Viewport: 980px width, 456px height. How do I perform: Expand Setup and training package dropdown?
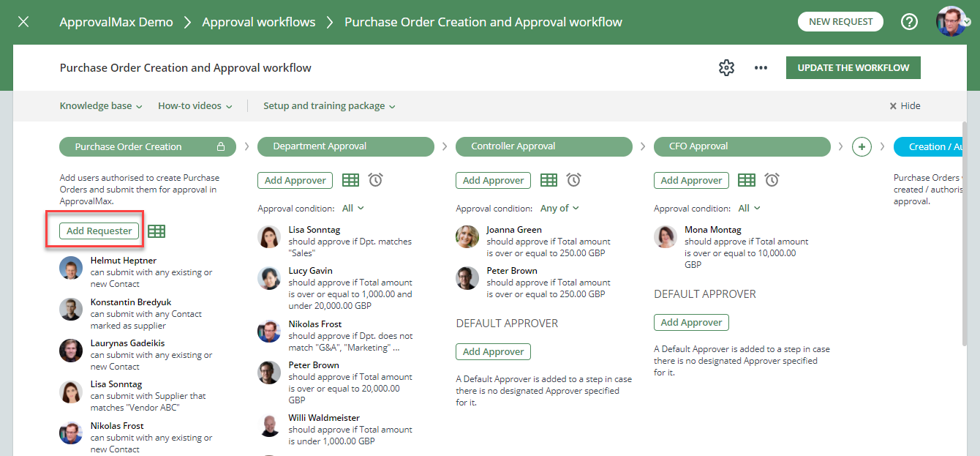[329, 106]
